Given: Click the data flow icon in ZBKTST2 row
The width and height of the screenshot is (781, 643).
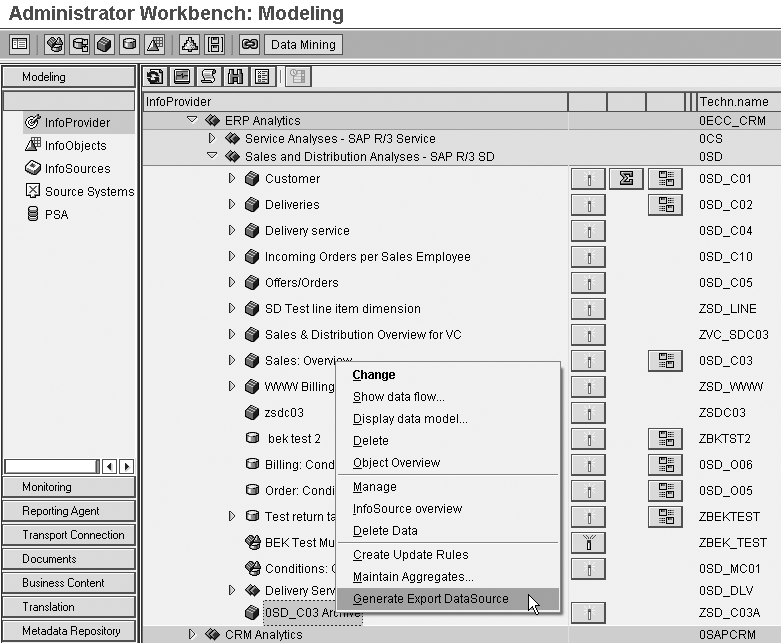Looking at the screenshot, I should tap(665, 438).
